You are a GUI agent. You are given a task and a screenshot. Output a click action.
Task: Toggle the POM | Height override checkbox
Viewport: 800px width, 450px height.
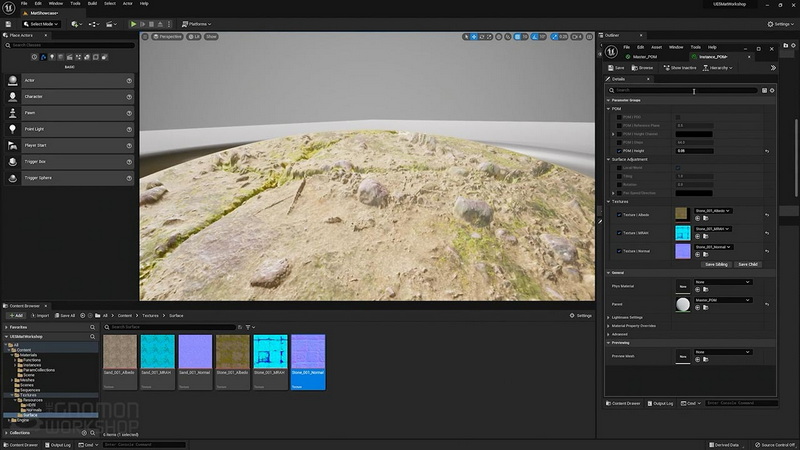[x=619, y=151]
